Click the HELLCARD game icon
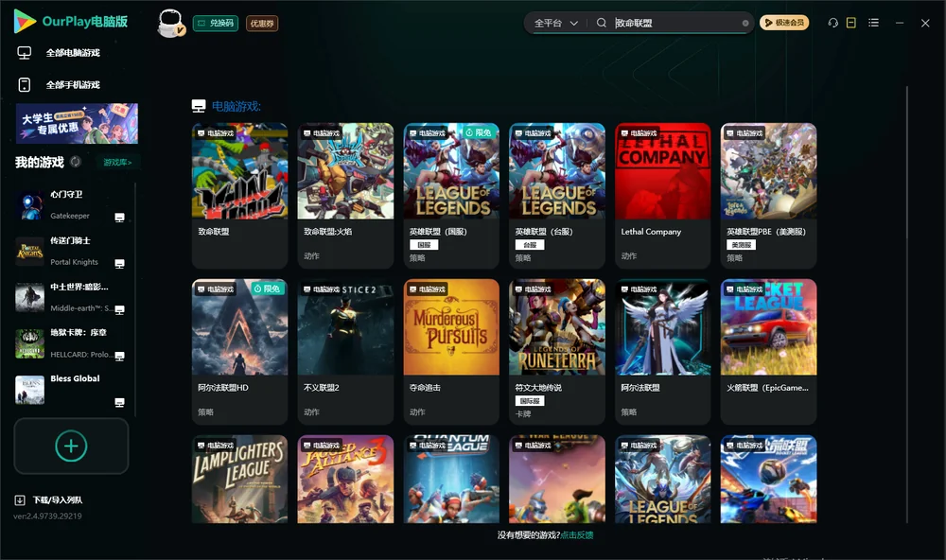 pos(29,344)
